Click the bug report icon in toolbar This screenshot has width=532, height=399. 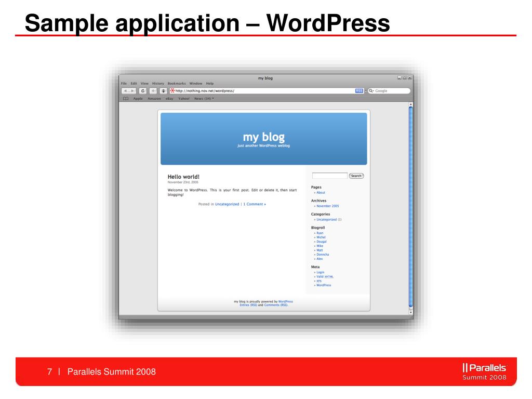point(164,91)
